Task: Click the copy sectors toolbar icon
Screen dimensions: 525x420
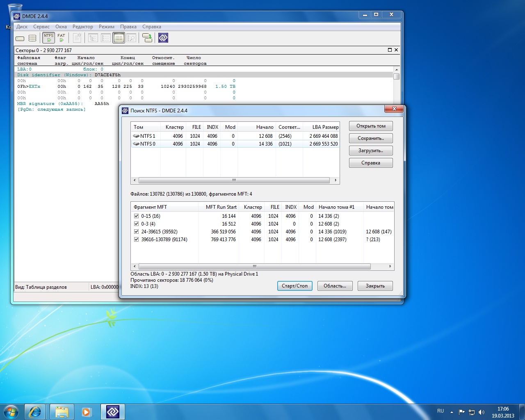Action: tap(147, 38)
